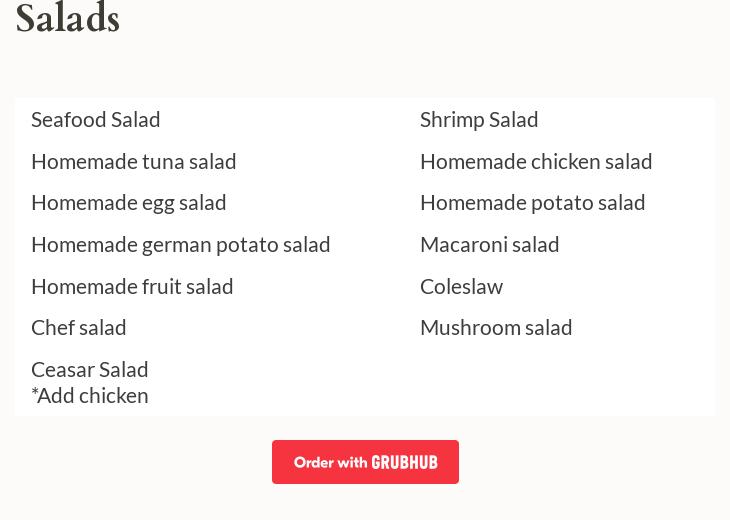Click the GRUBHUB logo text in button
The width and height of the screenshot is (730, 520).
tap(404, 463)
